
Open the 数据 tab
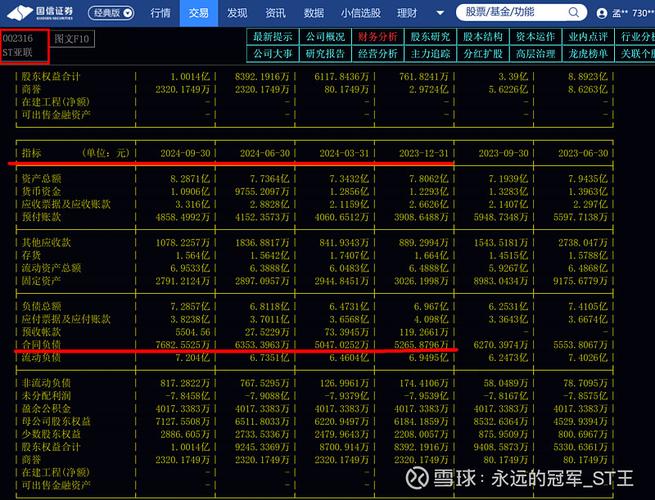click(314, 13)
